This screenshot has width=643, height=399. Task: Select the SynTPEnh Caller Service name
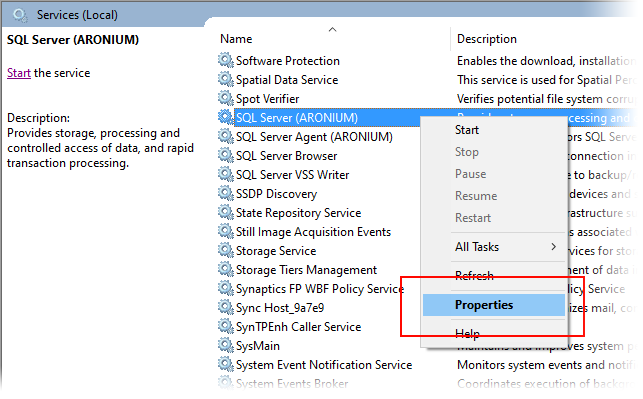point(299,327)
